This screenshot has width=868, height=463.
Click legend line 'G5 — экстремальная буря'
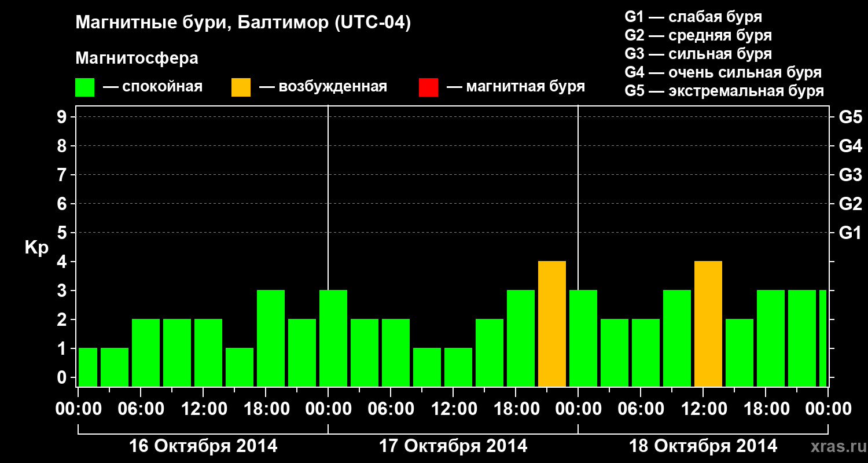(x=724, y=91)
